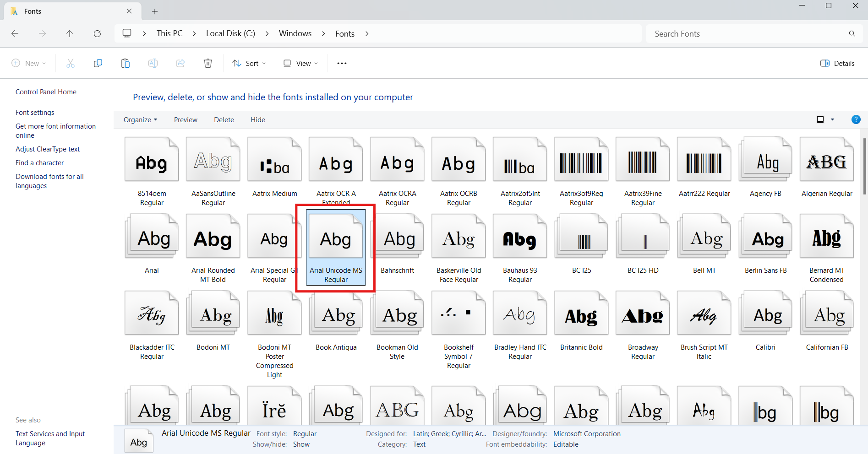Click the change view icon button

point(820,119)
